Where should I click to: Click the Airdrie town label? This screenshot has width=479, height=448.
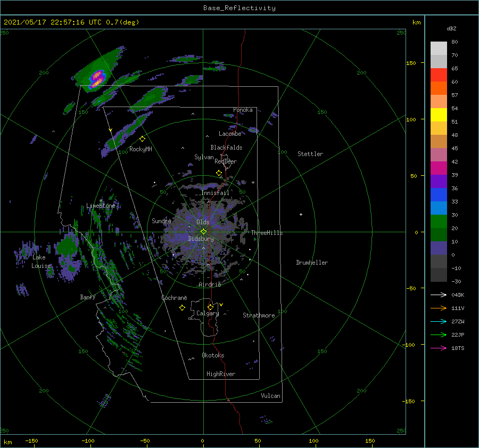[210, 284]
